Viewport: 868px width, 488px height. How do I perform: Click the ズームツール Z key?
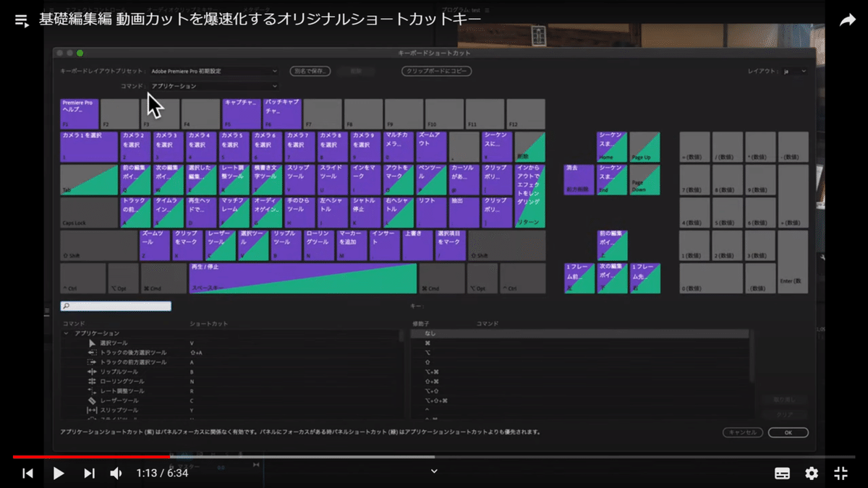(155, 246)
